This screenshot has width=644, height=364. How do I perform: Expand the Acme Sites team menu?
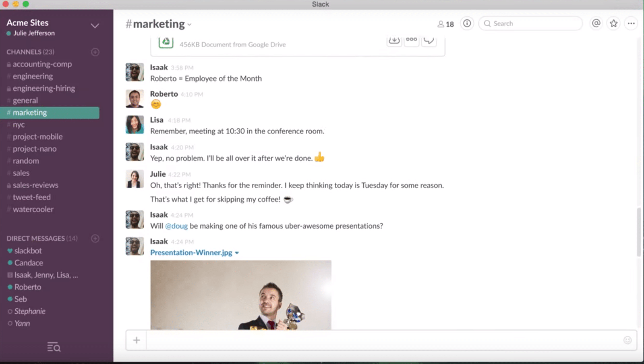point(95,26)
